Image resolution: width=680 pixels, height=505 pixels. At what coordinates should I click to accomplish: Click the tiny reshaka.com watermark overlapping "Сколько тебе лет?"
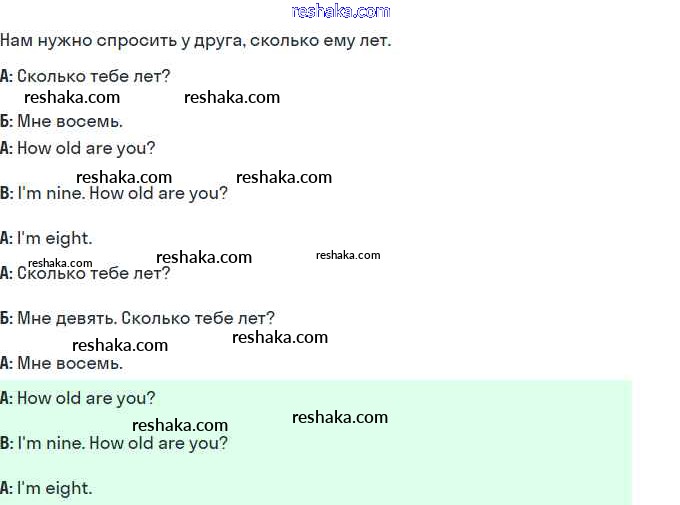tap(60, 263)
